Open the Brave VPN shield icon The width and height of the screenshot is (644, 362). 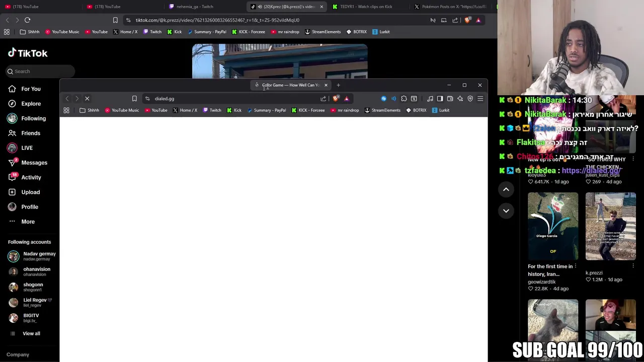pyautogui.click(x=470, y=99)
